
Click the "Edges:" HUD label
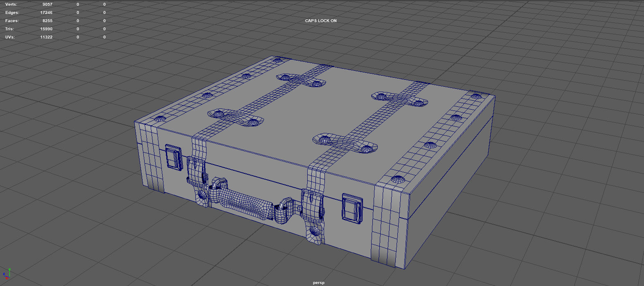(x=12, y=13)
